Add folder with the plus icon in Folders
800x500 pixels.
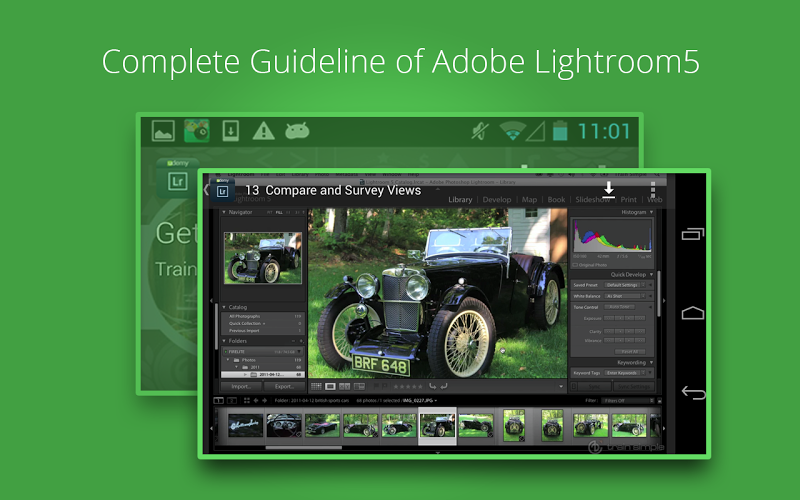301,341
